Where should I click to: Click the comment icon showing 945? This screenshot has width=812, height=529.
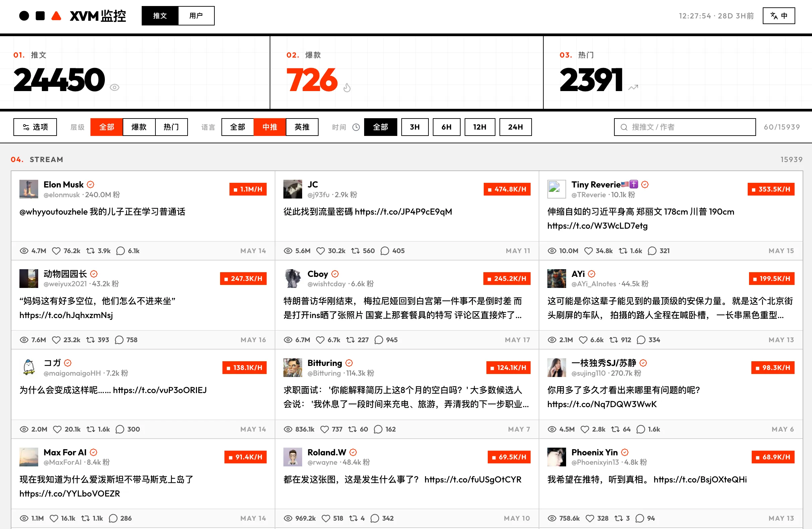tap(379, 340)
